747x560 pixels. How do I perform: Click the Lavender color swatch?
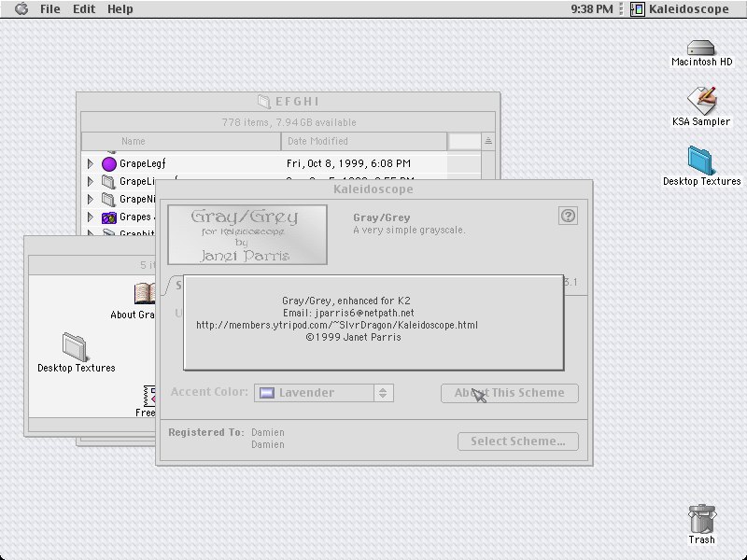pyautogui.click(x=267, y=393)
